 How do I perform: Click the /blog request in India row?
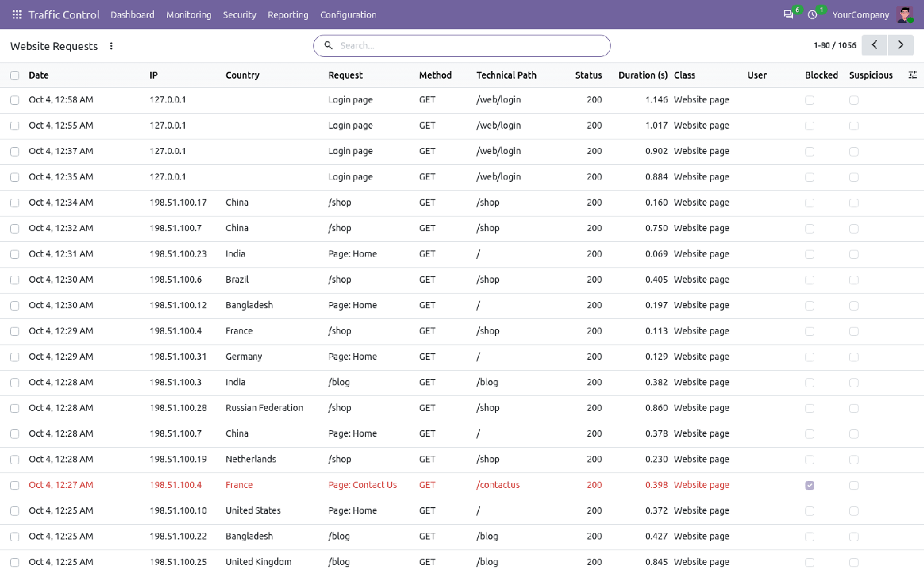pos(339,383)
